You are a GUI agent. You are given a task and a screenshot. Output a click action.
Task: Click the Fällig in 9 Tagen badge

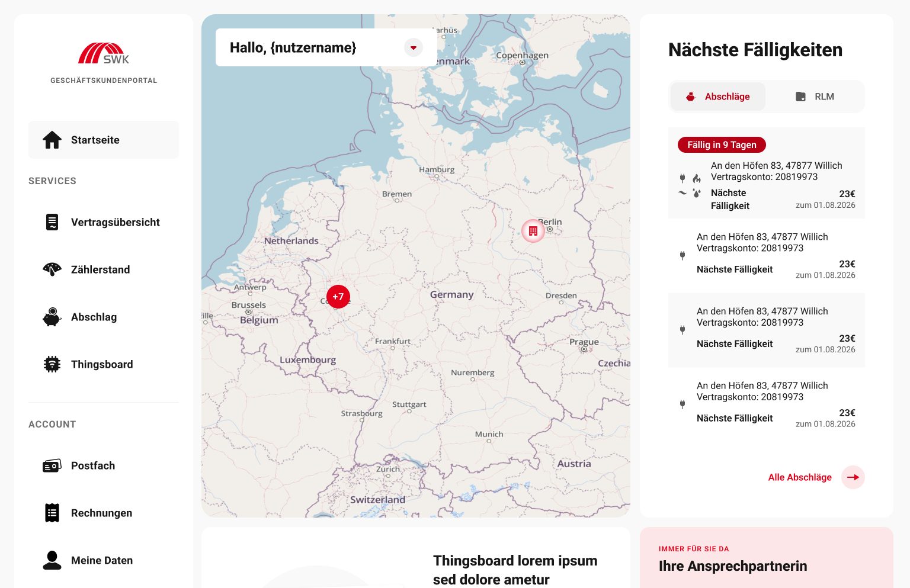point(722,144)
